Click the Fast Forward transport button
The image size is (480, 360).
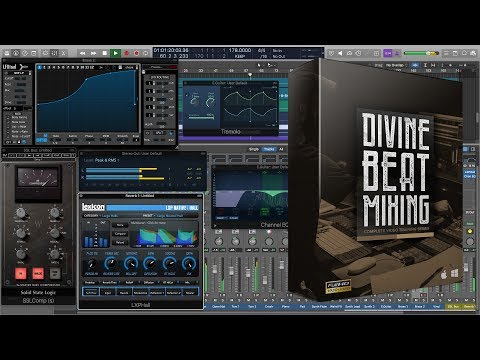pyautogui.click(x=94, y=53)
